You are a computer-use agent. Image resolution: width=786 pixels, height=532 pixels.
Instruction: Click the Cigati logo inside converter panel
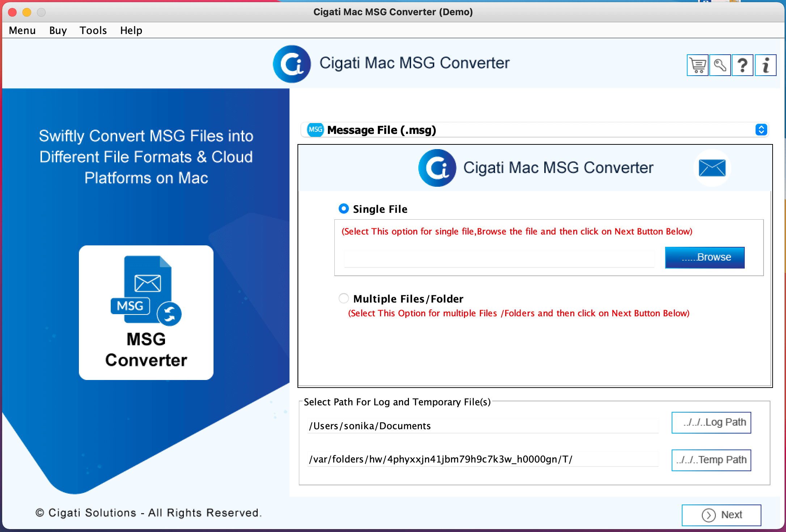437,168
